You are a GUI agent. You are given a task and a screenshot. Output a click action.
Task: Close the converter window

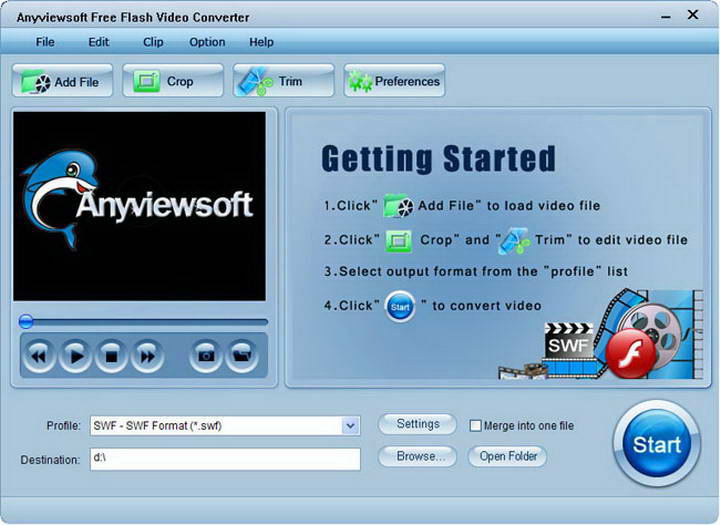click(x=693, y=15)
